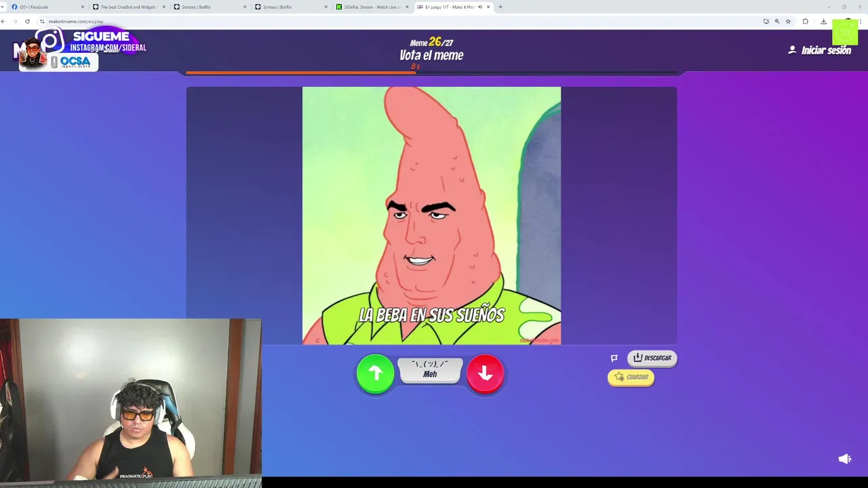Mute game sound with the speaker icon

tap(844, 459)
